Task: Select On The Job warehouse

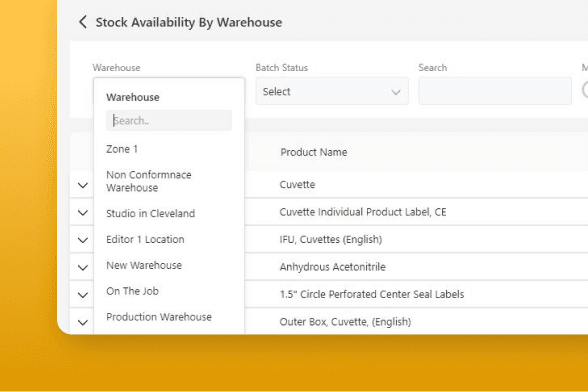Action: pos(132,291)
